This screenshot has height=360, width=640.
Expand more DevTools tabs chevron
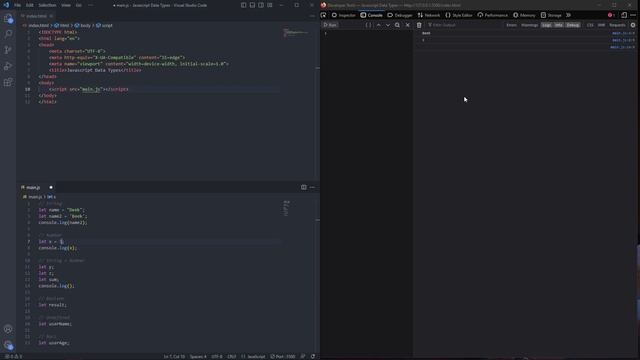coord(569,15)
